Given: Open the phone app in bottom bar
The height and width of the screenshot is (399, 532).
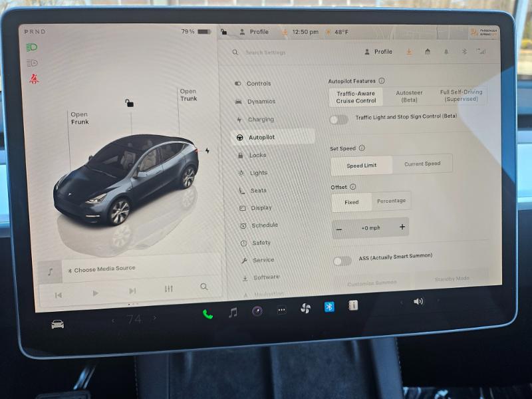Looking at the screenshot, I should click(x=207, y=314).
